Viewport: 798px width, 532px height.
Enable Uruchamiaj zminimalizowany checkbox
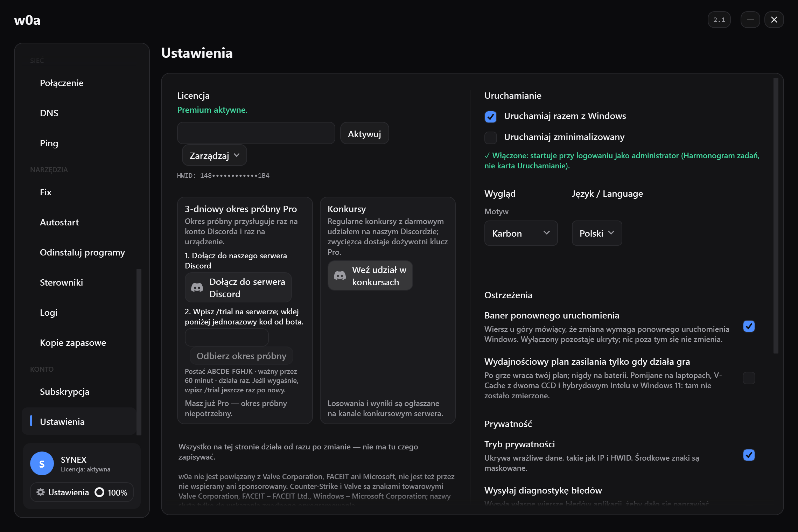(491, 138)
